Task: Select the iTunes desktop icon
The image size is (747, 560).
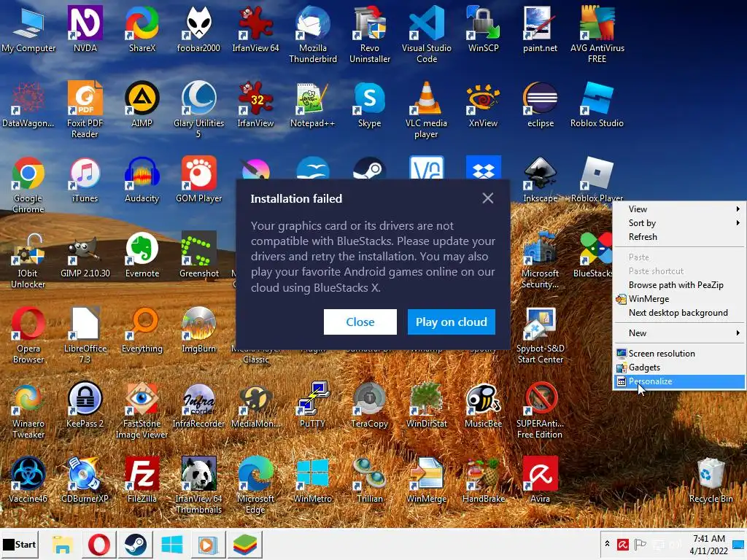Action: 85,179
